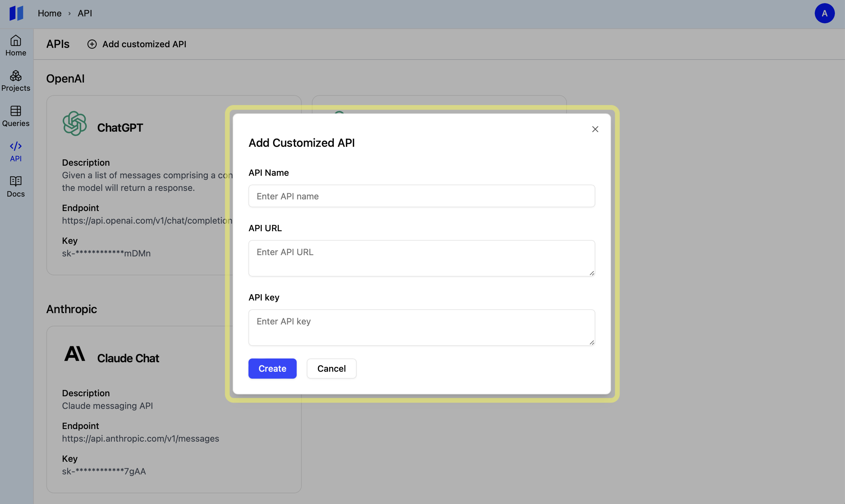Click the plus icon for customized API
Image resolution: width=845 pixels, height=504 pixels.
[x=92, y=44]
